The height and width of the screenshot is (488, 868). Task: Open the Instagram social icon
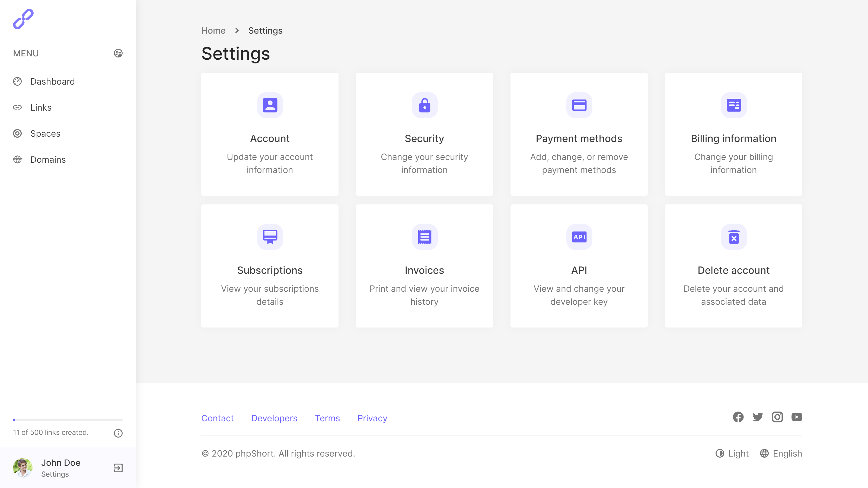(x=777, y=417)
